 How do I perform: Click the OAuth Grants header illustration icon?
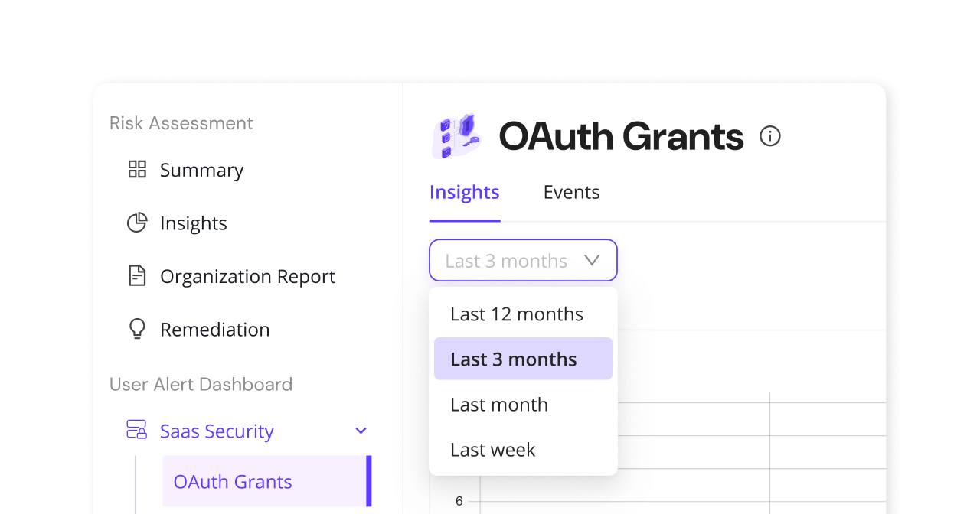click(x=456, y=137)
